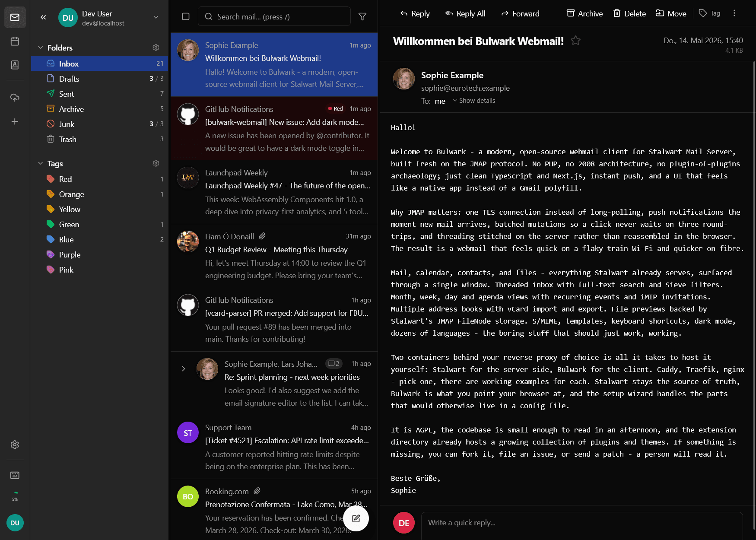756x540 pixels.
Task: Filter by the Yellow tag
Action: 100,209
